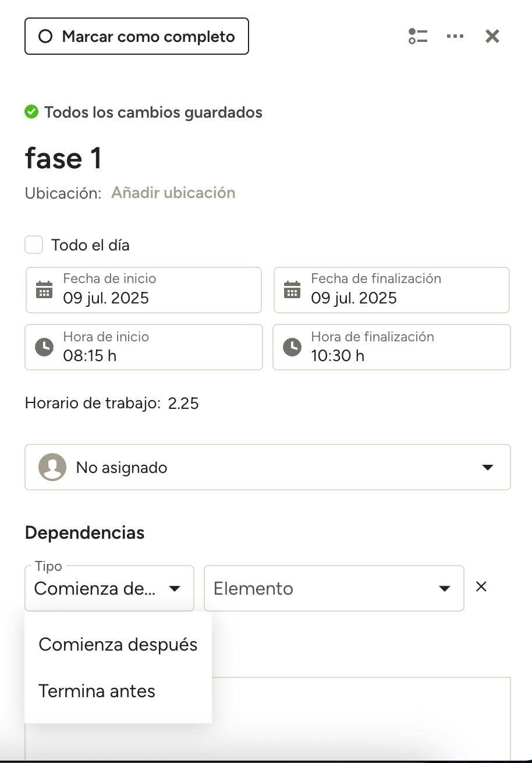
Task: Click the Añadir ubicación link
Action: (x=173, y=193)
